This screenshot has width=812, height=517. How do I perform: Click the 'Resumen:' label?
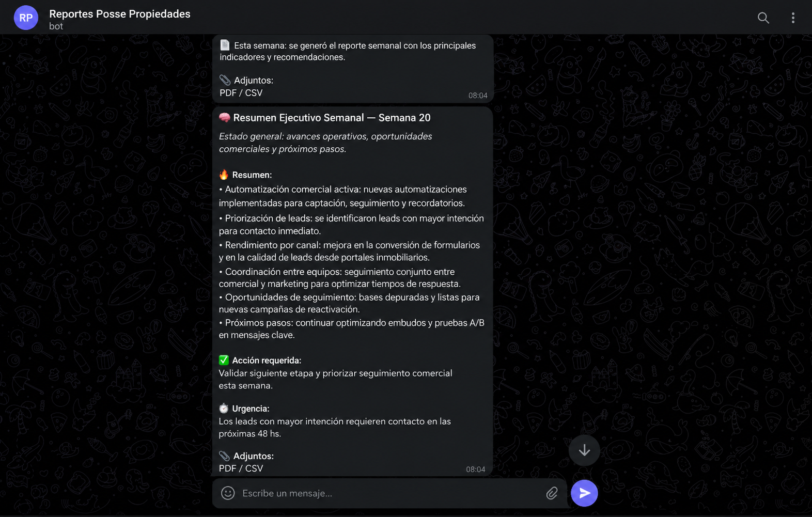pos(252,175)
